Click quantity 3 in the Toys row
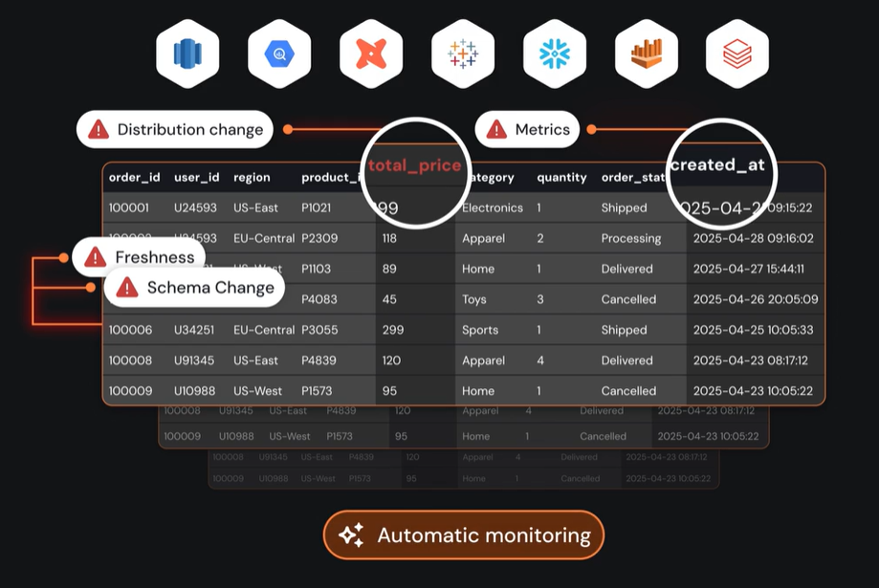This screenshot has width=879, height=588. click(x=540, y=299)
